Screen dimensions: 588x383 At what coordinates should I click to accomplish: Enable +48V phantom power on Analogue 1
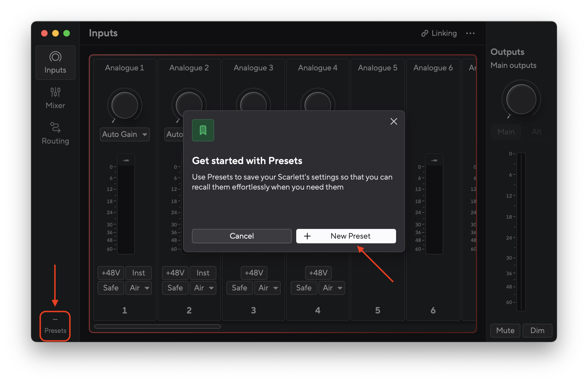click(110, 273)
